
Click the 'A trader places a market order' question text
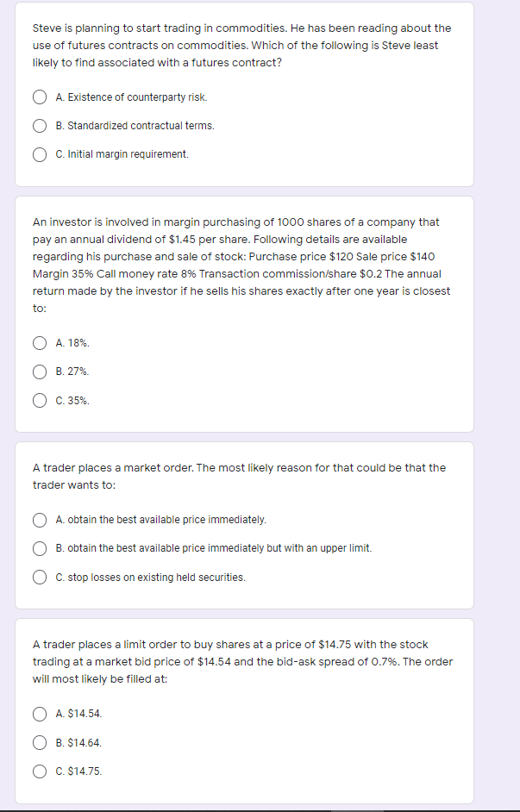pos(239,476)
